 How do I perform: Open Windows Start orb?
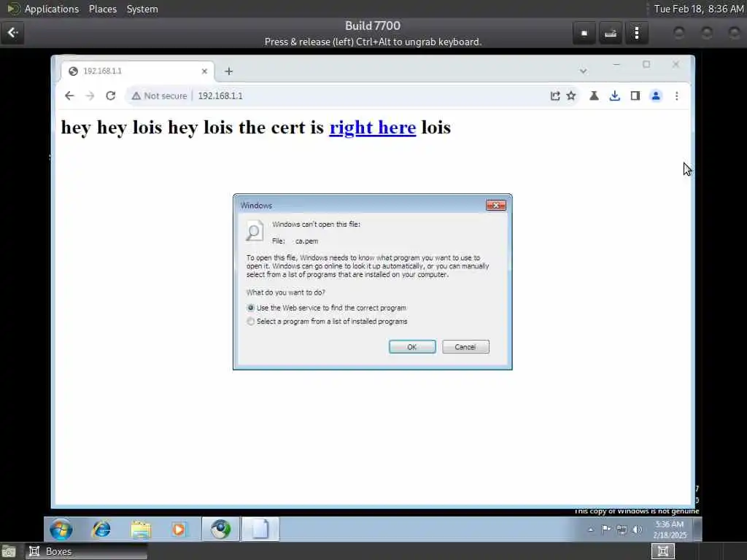(x=61, y=529)
